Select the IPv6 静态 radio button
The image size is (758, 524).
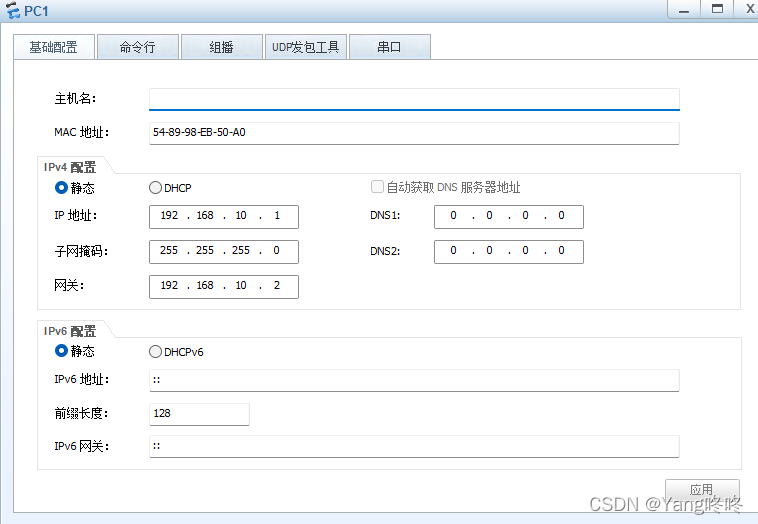click(61, 351)
